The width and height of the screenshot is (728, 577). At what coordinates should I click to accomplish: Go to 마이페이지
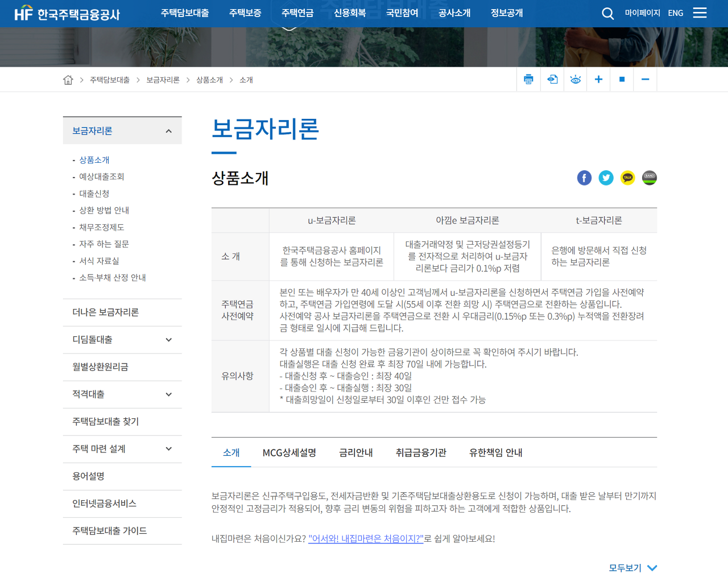click(642, 13)
